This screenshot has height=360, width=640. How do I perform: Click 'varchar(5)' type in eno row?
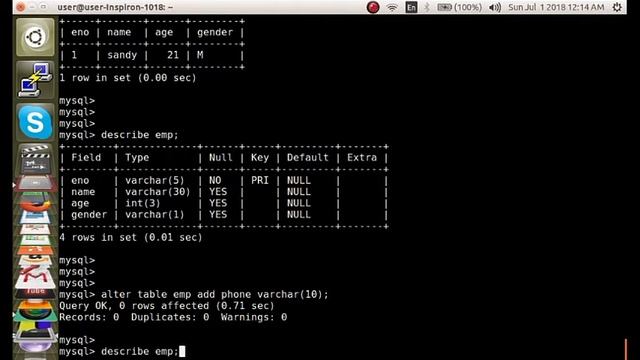pyautogui.click(x=155, y=180)
